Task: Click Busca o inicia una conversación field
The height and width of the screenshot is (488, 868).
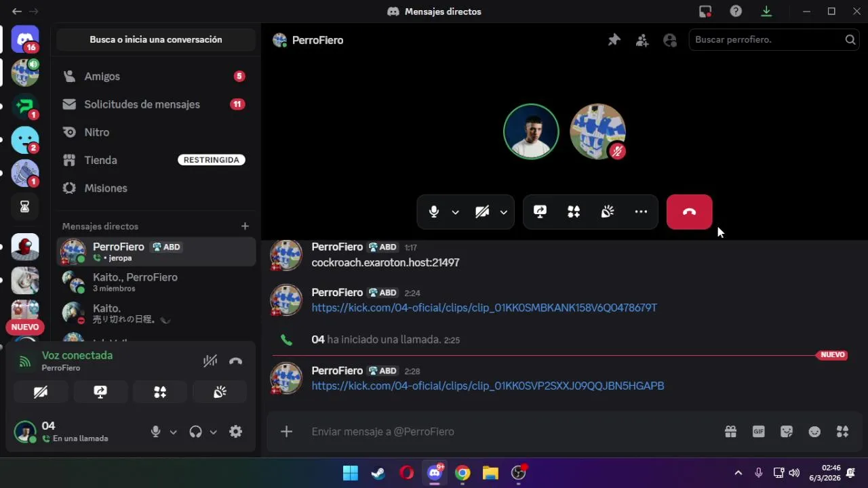Action: [x=156, y=40]
